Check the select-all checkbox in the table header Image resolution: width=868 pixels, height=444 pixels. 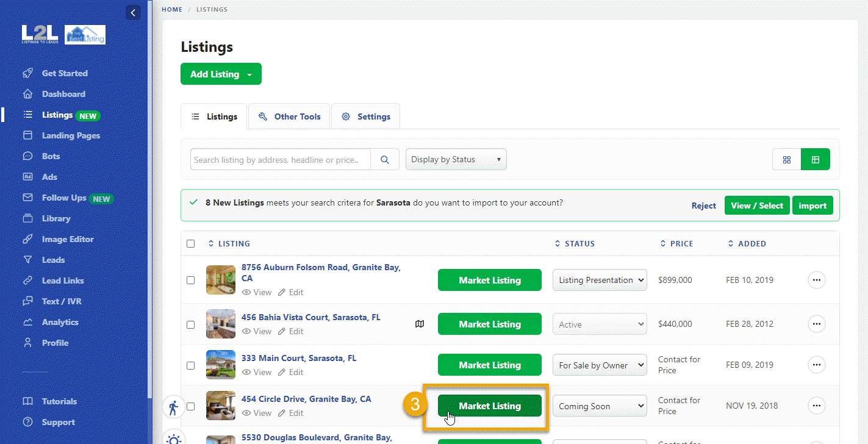(190, 243)
